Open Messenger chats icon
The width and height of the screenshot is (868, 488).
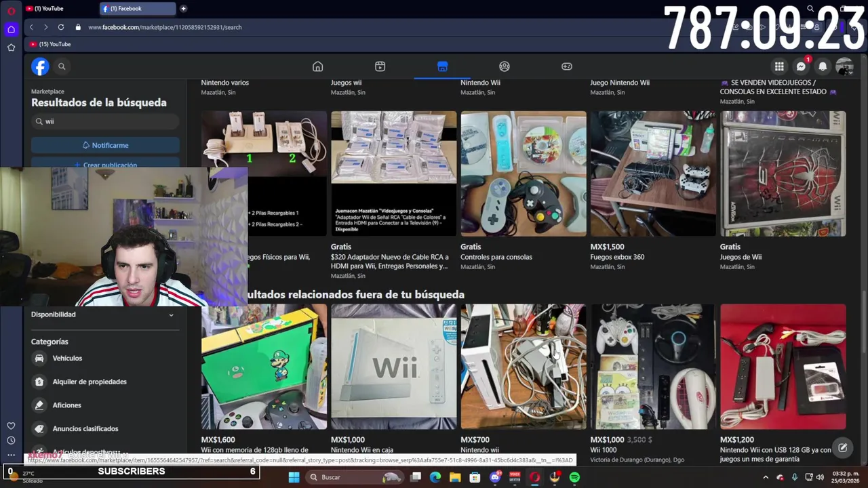(x=801, y=66)
